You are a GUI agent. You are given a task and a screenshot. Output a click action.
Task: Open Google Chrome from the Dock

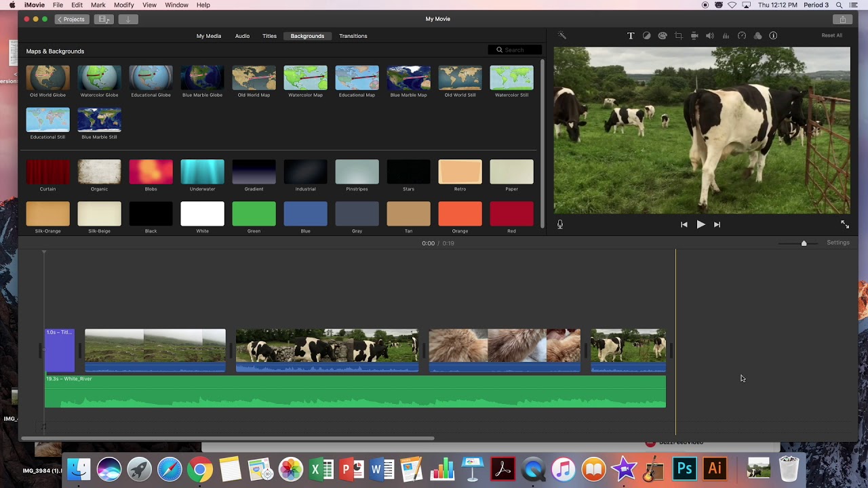tap(199, 469)
